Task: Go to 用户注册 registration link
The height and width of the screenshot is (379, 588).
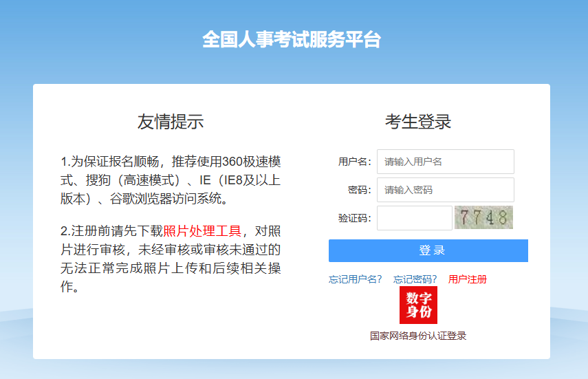Action: tap(468, 279)
